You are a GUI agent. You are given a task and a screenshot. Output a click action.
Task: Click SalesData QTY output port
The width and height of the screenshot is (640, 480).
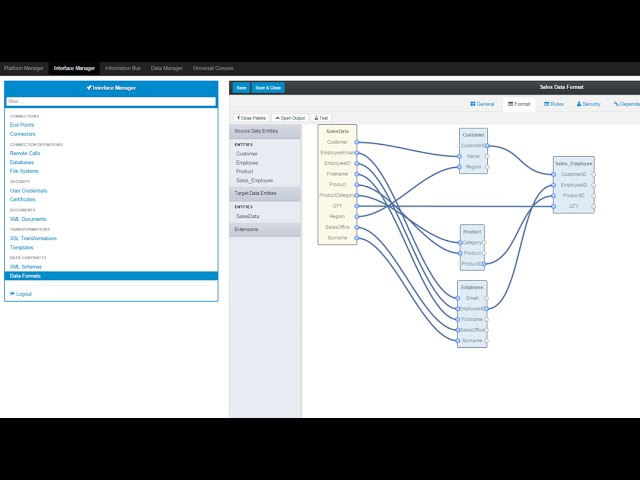pyautogui.click(x=357, y=206)
